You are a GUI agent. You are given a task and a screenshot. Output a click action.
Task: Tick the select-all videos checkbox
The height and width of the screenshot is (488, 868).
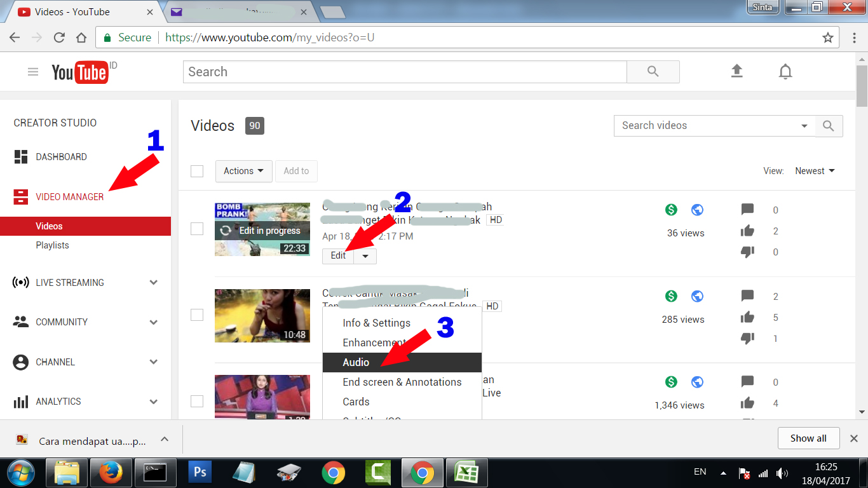197,171
